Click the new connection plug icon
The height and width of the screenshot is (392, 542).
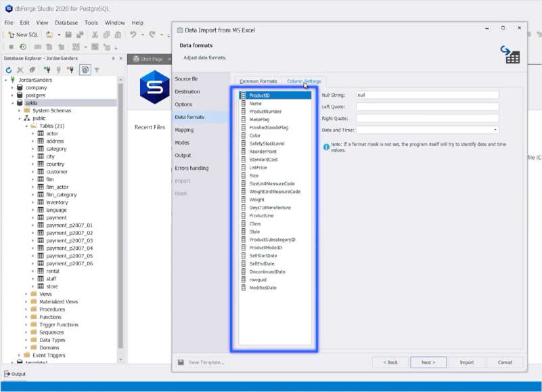[47, 70]
